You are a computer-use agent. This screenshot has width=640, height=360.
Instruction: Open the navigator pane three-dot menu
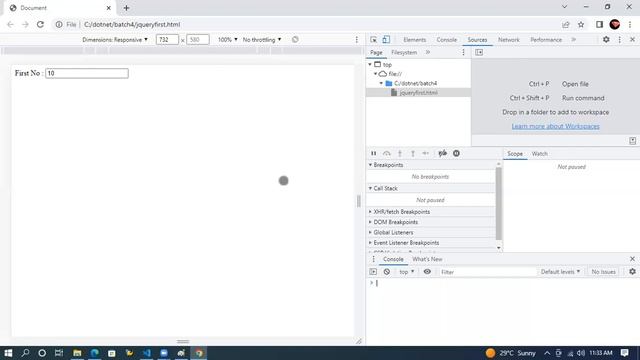[463, 52]
